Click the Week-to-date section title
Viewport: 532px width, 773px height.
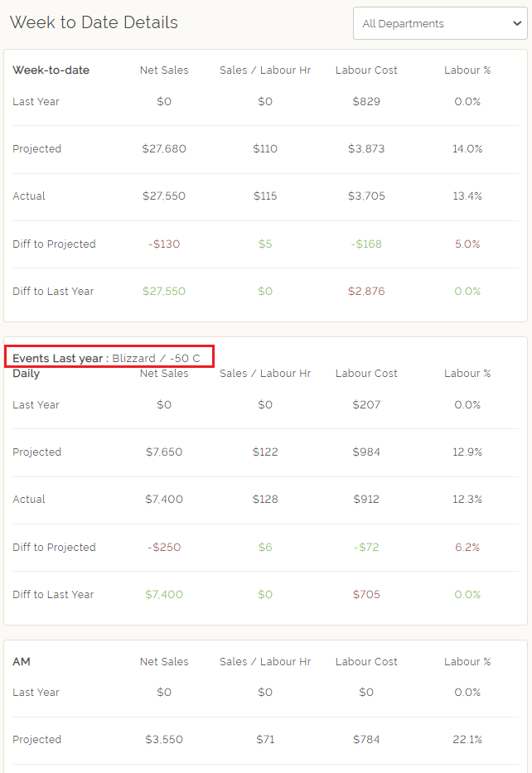(x=51, y=70)
